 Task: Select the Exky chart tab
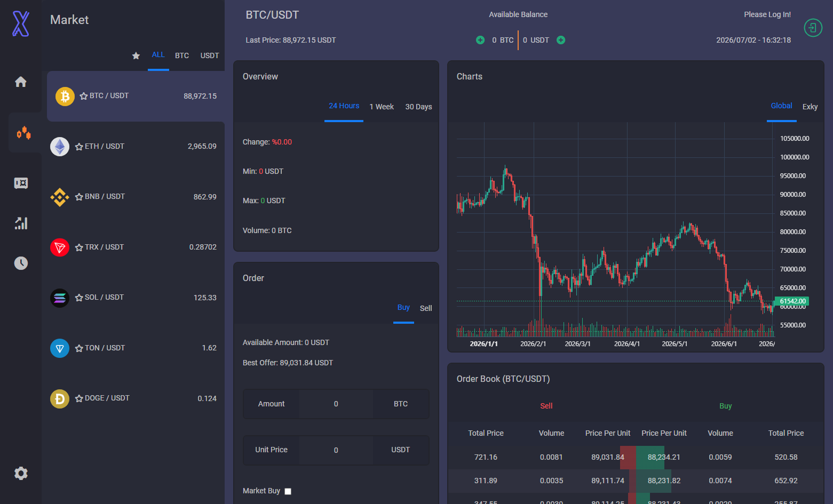pyautogui.click(x=810, y=107)
